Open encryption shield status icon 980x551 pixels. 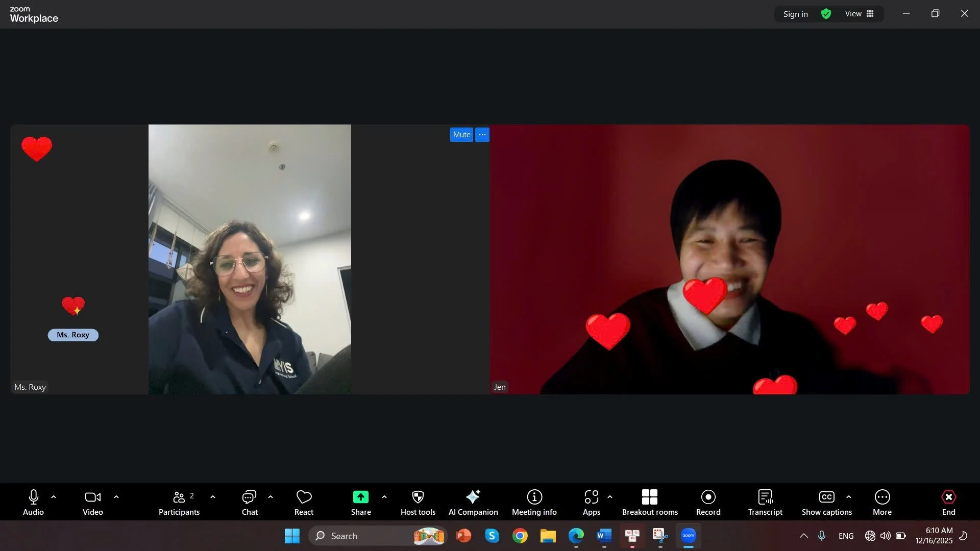point(826,14)
